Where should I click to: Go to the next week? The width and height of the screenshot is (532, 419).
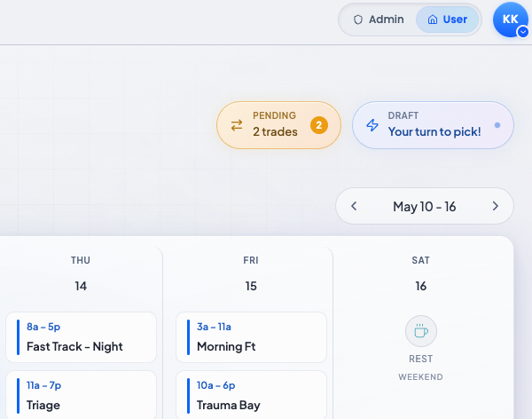coord(496,206)
